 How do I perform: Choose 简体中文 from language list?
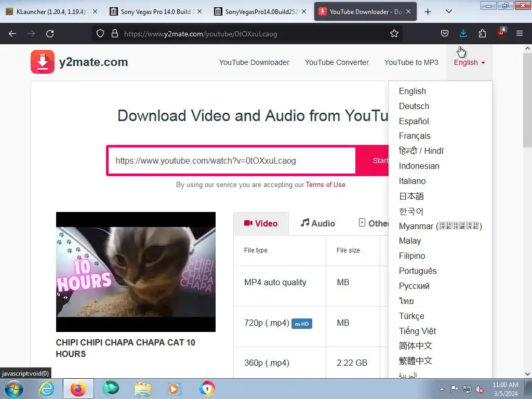coord(415,345)
